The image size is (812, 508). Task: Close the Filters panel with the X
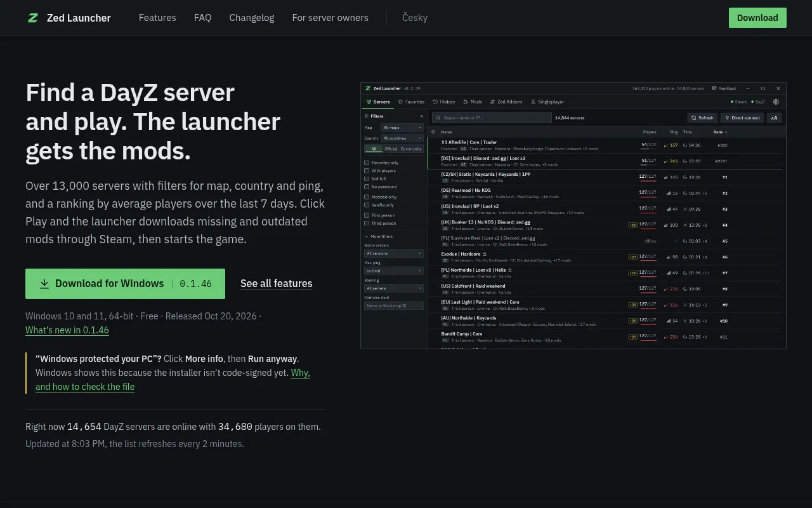click(422, 116)
